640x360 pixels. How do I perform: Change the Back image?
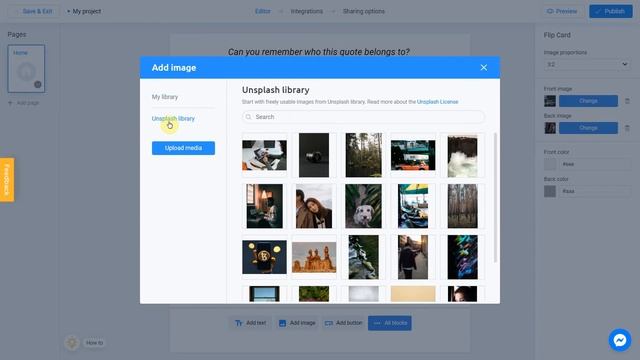tap(588, 128)
